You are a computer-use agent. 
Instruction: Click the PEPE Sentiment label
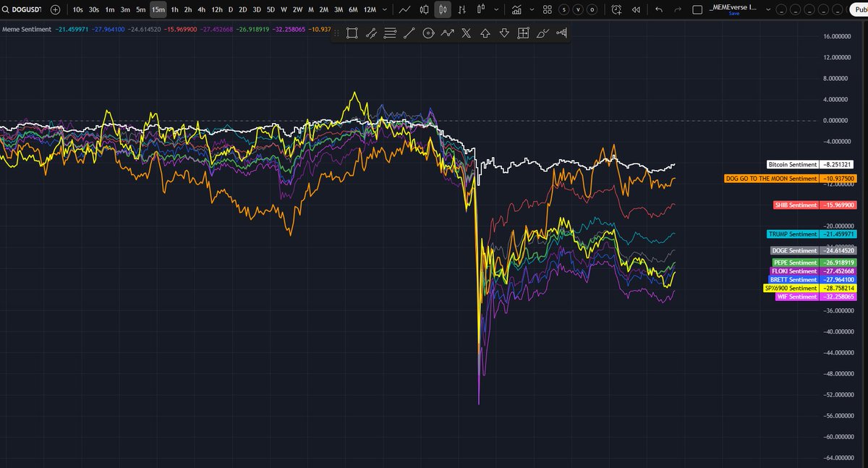tap(795, 263)
